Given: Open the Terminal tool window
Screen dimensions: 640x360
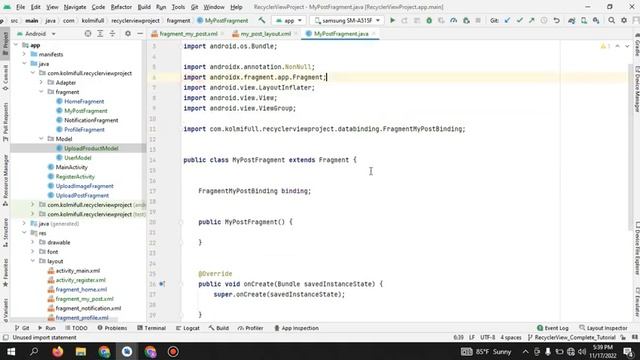Looking at the screenshot, I should (x=151, y=328).
